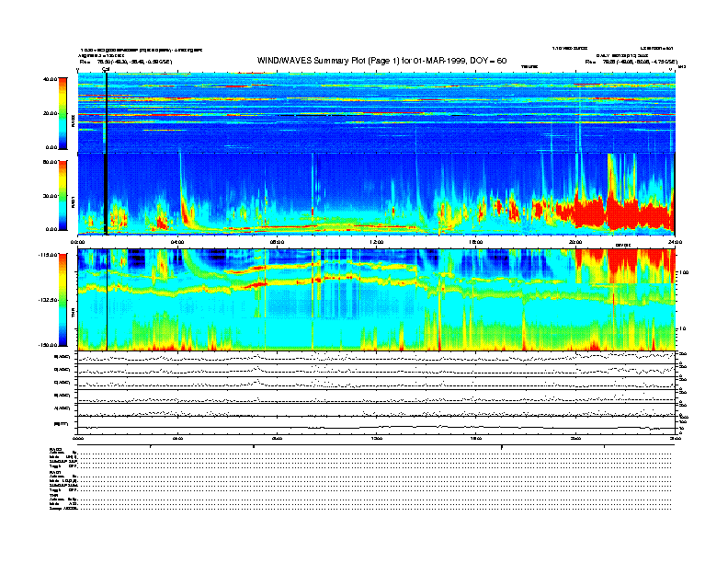Click the 00:00 label above TNR panel

pyautogui.click(x=79, y=241)
